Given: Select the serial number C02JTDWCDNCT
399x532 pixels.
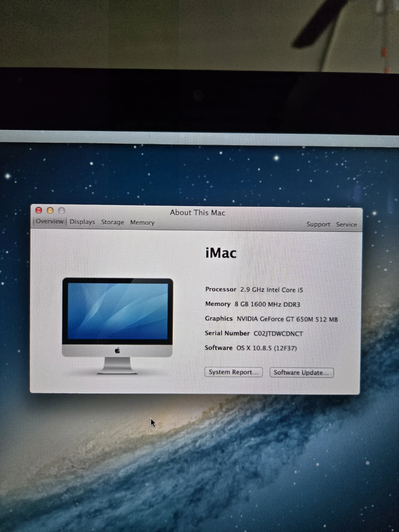Looking at the screenshot, I should (278, 334).
